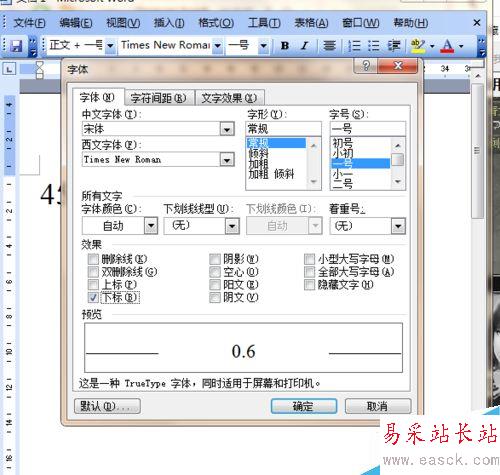Click the indent icon in toolbar
Image resolution: width=500 pixels, height=475 pixels.
click(394, 45)
